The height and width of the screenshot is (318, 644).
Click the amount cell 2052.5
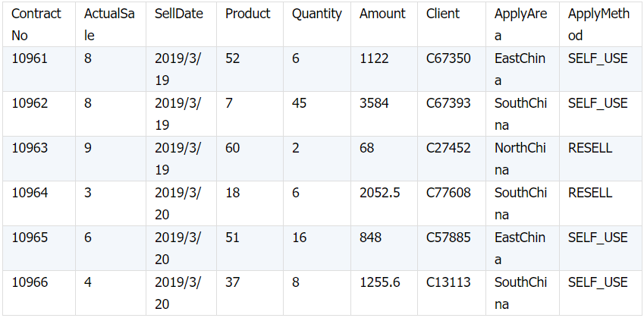380,193
